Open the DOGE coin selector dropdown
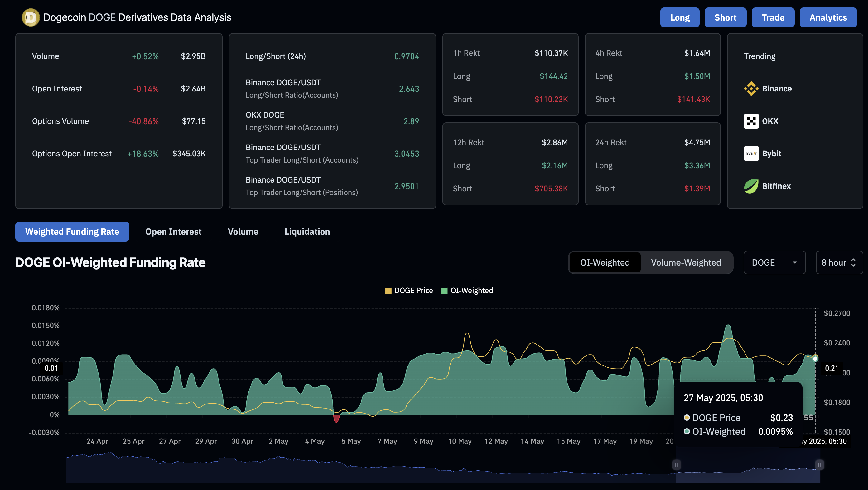This screenshot has width=868, height=490. (x=774, y=262)
